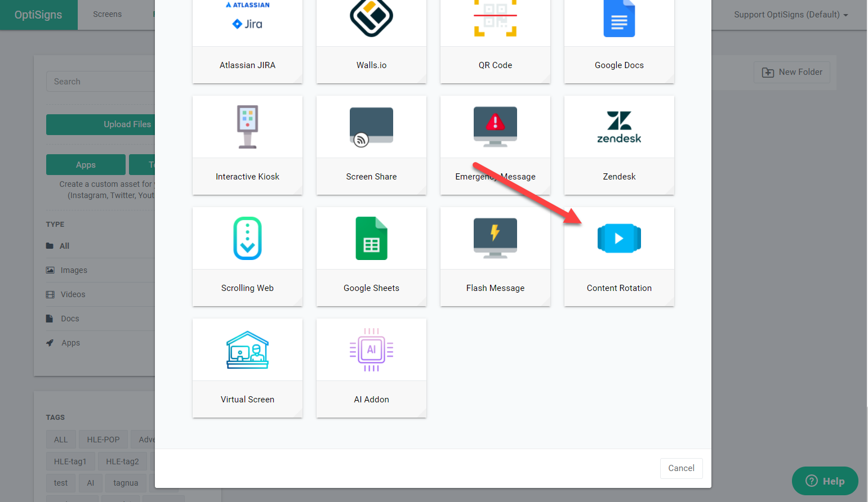
Task: Open the Support OptiSigns account dropdown
Action: (x=790, y=15)
